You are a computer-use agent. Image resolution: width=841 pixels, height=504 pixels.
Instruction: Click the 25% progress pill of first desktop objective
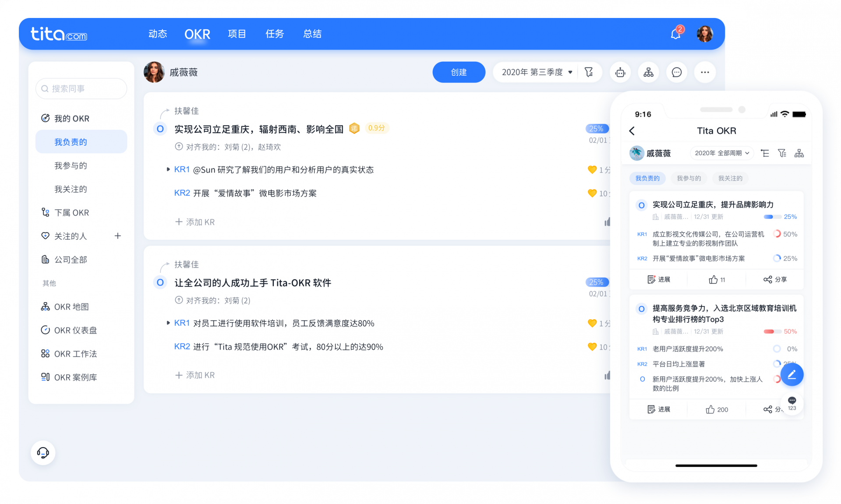click(x=597, y=128)
